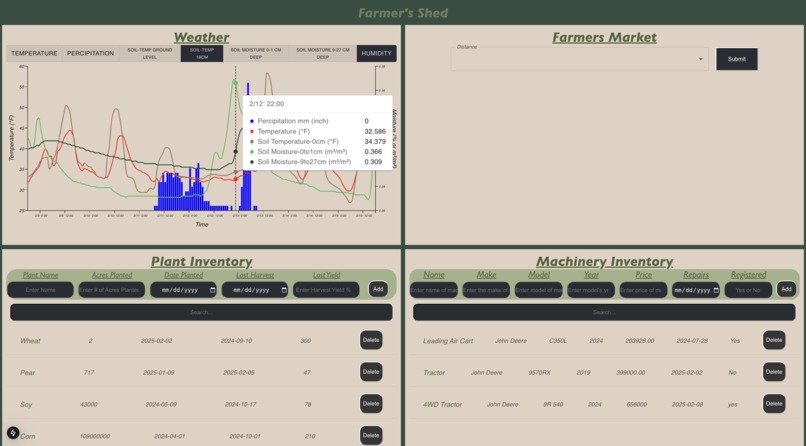
Task: Open the Distance dropdown
Action: pyautogui.click(x=579, y=59)
